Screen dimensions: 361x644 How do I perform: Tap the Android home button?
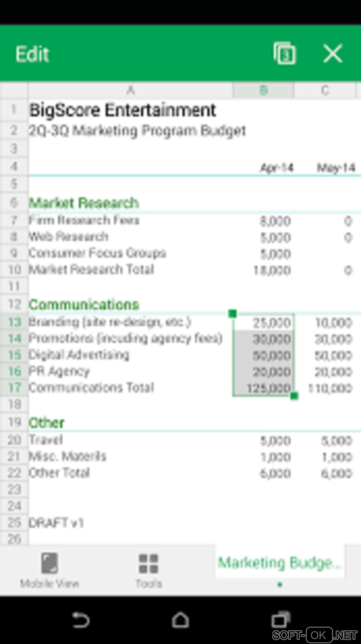click(180, 620)
